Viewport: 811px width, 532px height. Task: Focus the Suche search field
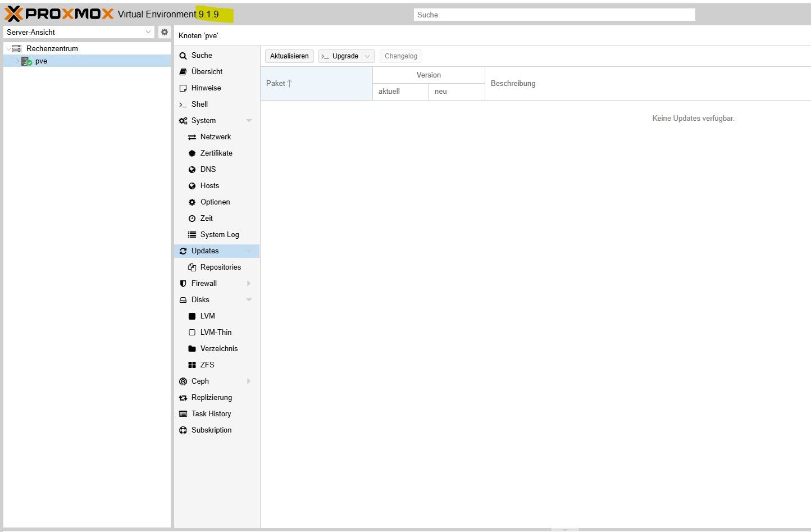[x=554, y=15]
